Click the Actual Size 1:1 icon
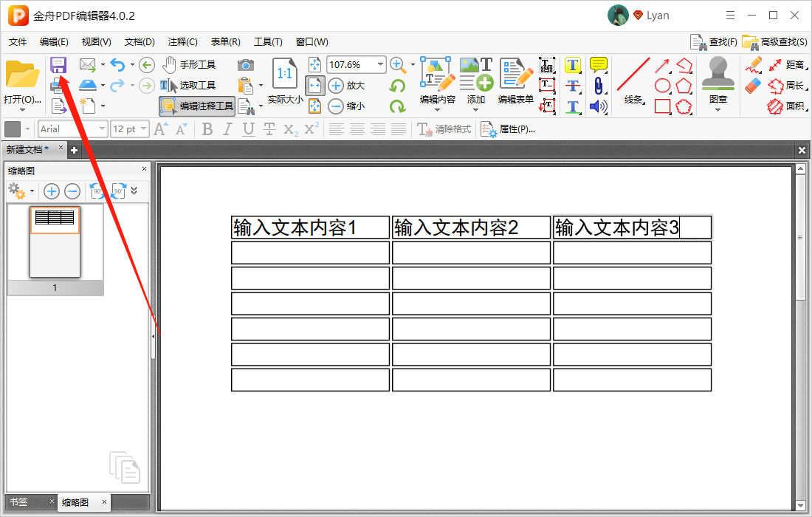 coord(285,74)
